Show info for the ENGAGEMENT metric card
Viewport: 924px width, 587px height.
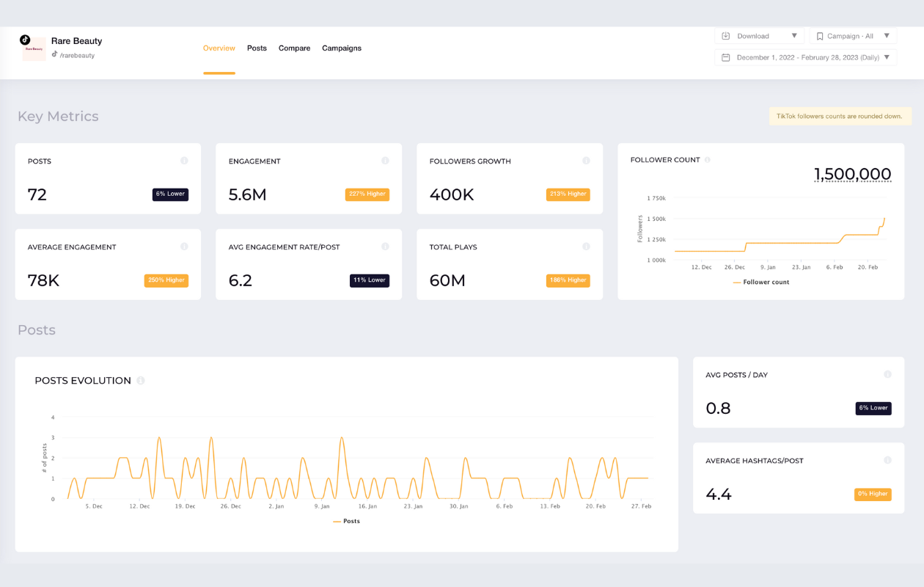tap(385, 161)
